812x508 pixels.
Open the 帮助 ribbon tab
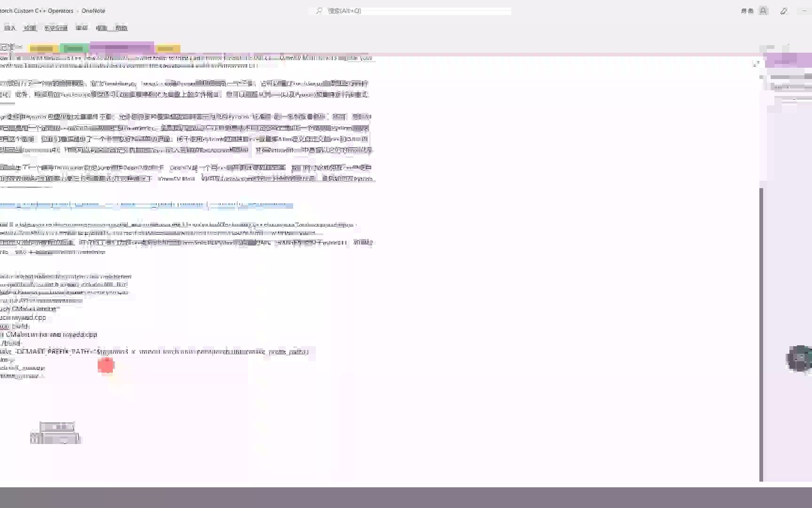(x=121, y=28)
